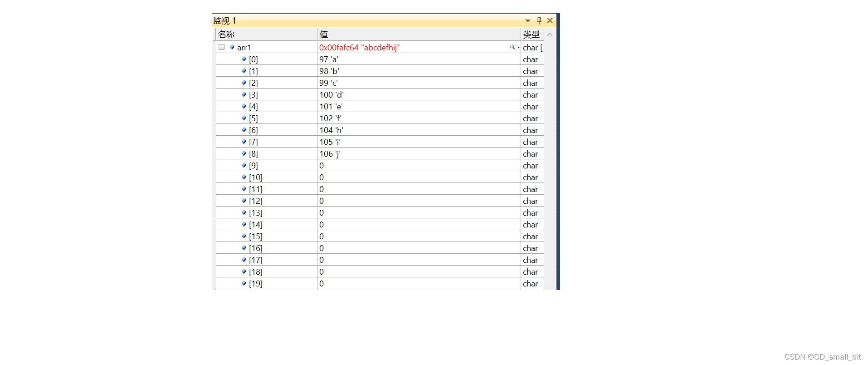The width and height of the screenshot is (868, 365).
Task: Click the icon beside element [9]
Action: click(x=244, y=165)
